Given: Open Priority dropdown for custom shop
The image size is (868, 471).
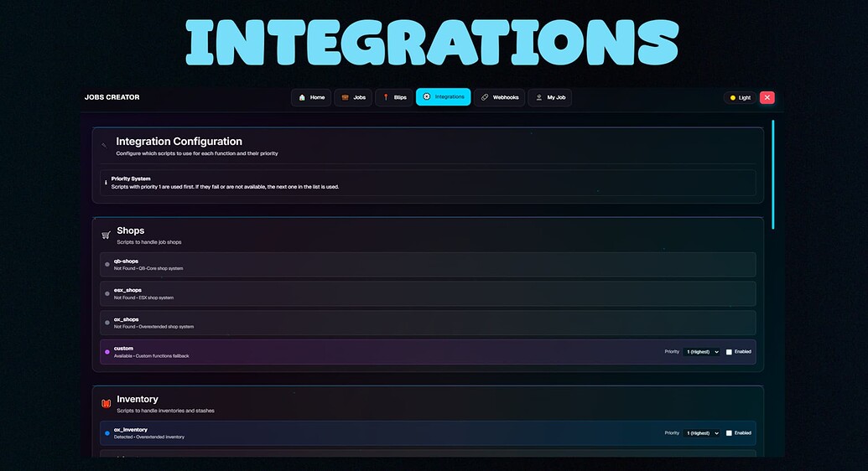Looking at the screenshot, I should point(702,352).
